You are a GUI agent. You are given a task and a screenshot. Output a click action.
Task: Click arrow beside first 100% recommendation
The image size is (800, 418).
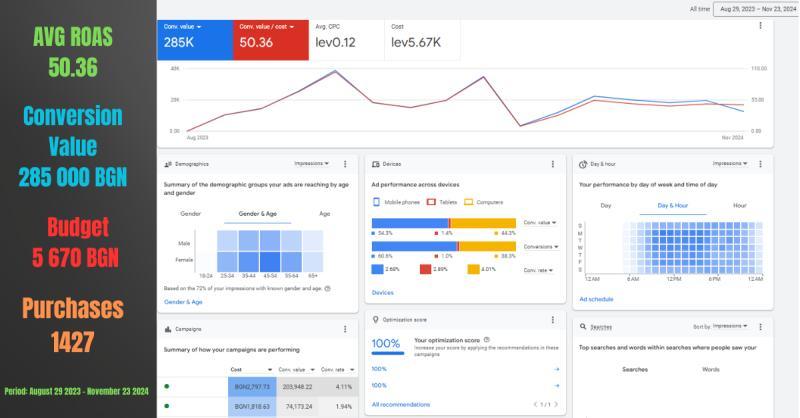(557, 368)
